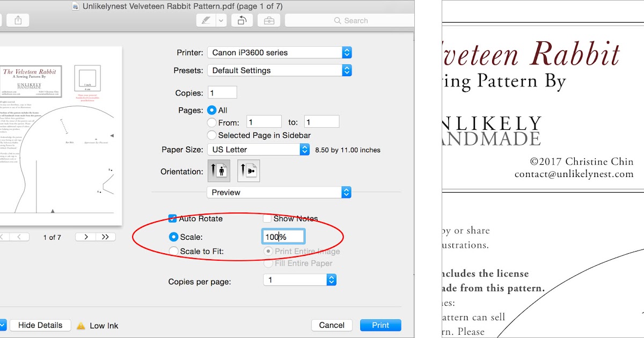644x338 pixels.
Task: Select the Markup pencil tool
Action: pos(207,20)
